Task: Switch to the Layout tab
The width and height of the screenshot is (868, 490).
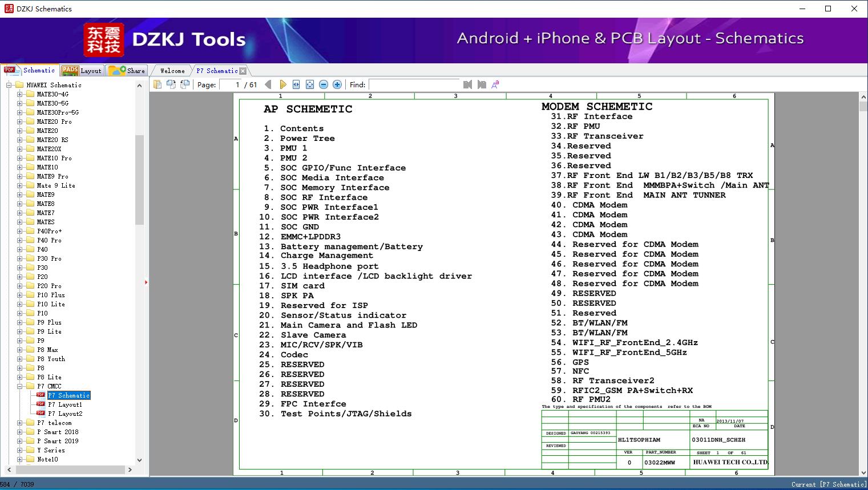Action: (82, 71)
